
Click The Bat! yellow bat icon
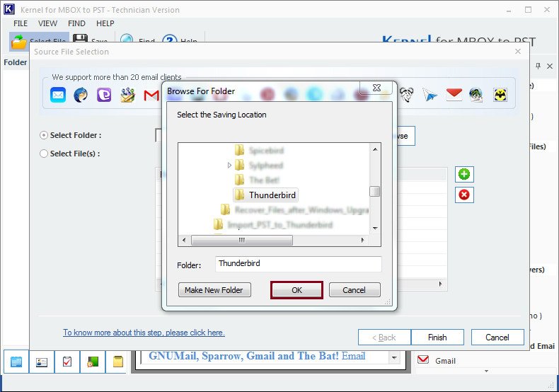(x=500, y=95)
